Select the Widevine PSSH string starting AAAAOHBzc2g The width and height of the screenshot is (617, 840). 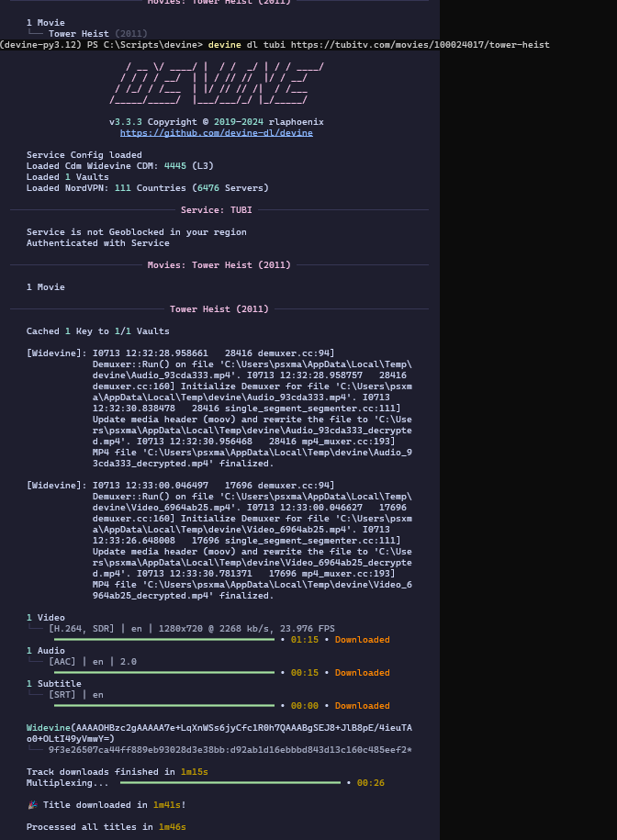pos(219,734)
